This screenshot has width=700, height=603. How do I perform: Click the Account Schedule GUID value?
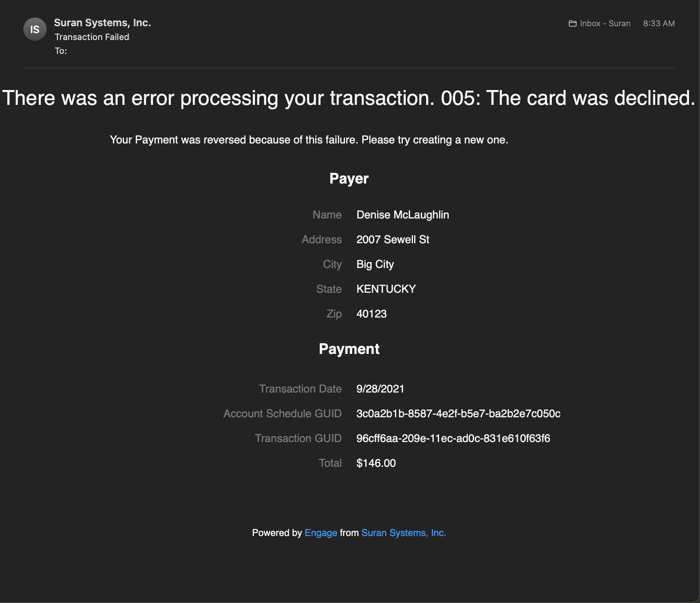pos(458,414)
